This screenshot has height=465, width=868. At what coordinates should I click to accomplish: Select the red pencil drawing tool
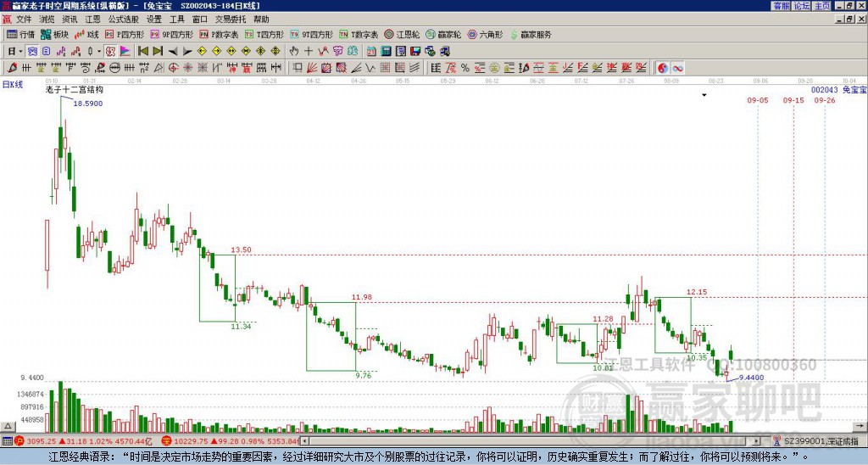pos(12,68)
